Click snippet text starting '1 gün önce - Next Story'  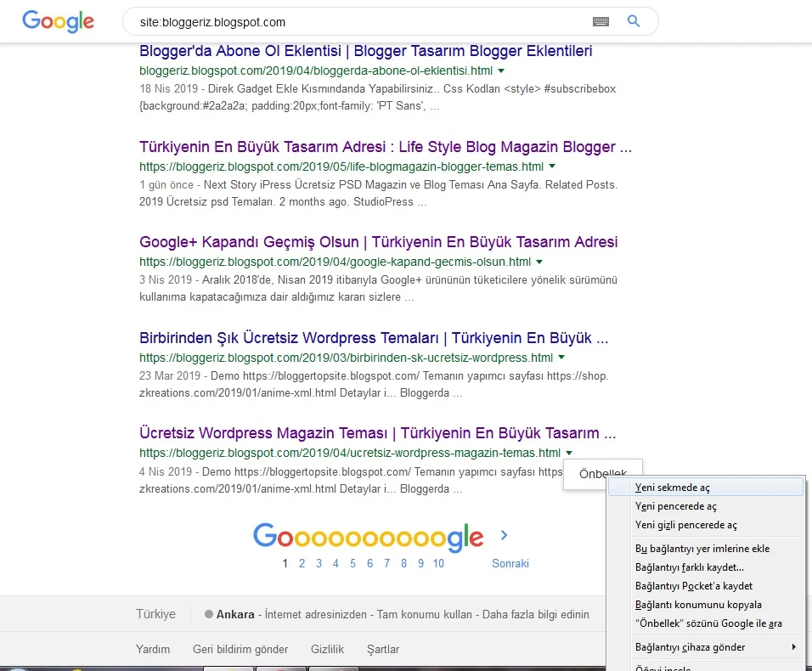click(x=379, y=193)
